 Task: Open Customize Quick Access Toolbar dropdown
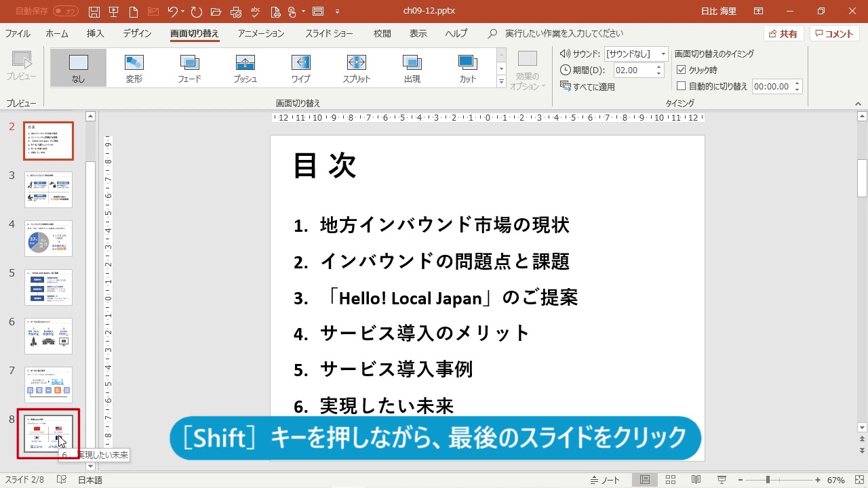click(337, 12)
